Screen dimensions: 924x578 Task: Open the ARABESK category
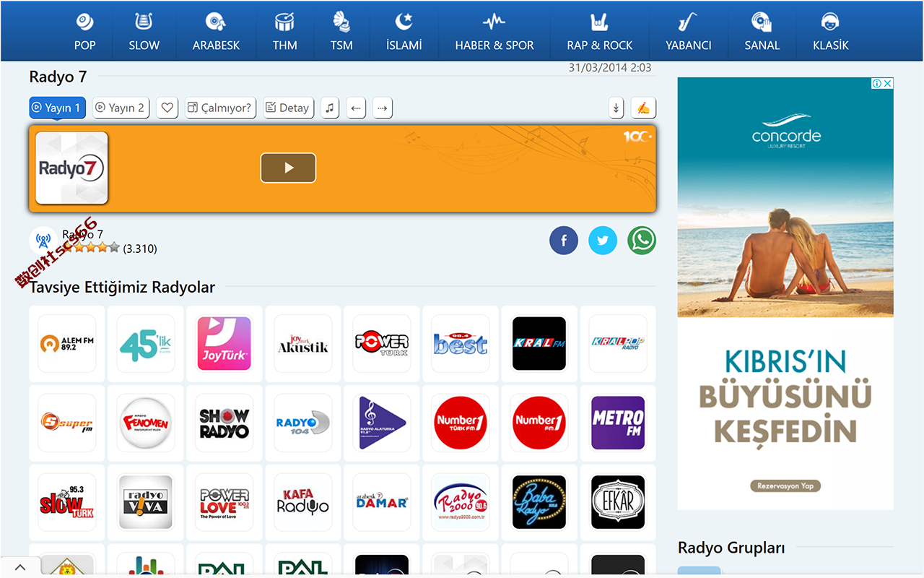coord(216,31)
